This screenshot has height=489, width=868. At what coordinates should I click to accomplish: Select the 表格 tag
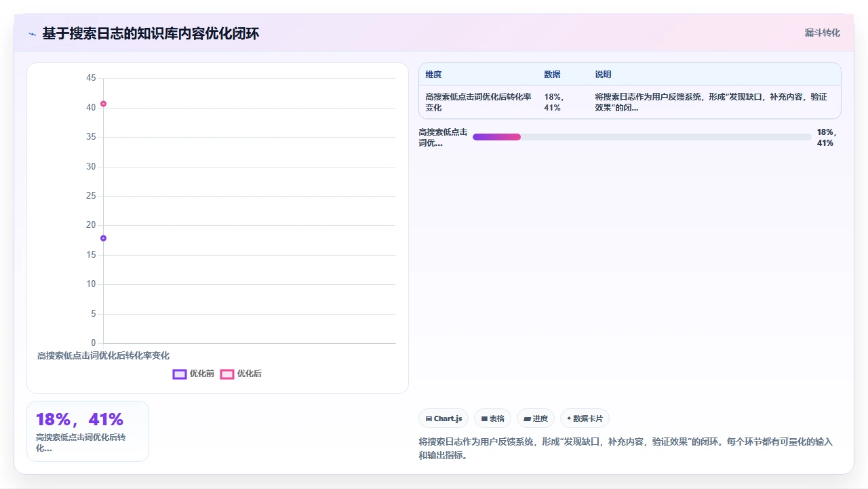click(492, 418)
